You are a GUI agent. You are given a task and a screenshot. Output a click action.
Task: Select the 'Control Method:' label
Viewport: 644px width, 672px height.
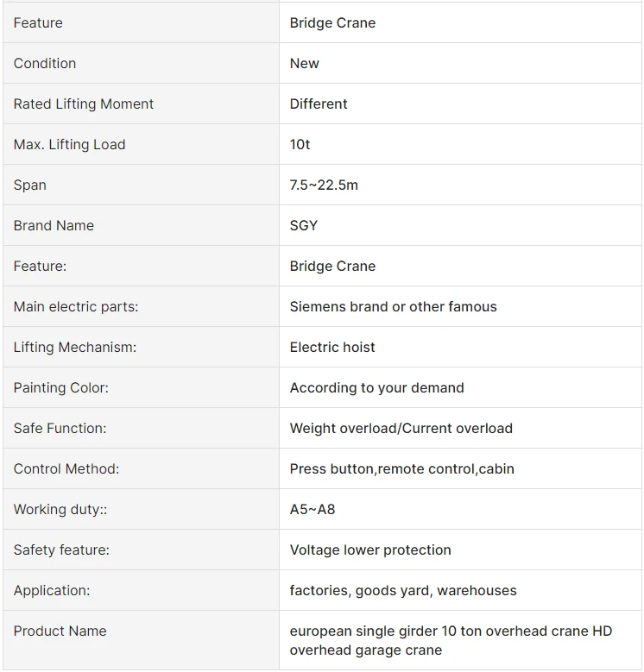click(66, 469)
